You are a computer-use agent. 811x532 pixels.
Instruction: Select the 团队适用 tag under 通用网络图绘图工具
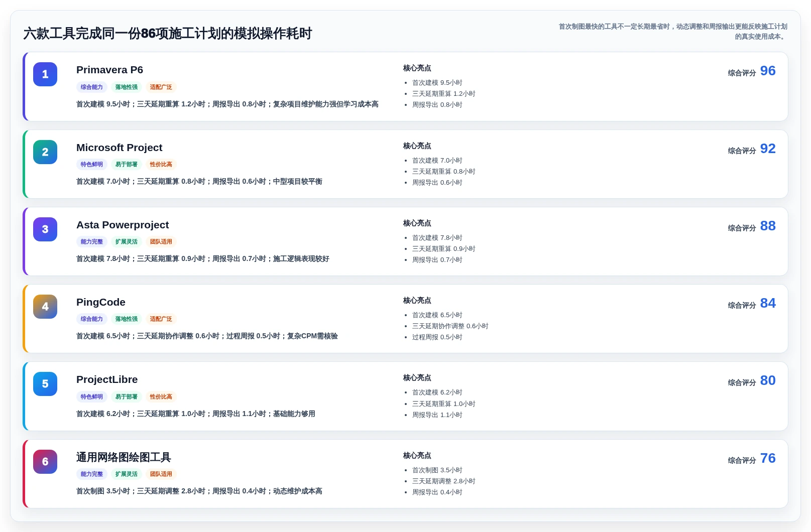coord(161,474)
